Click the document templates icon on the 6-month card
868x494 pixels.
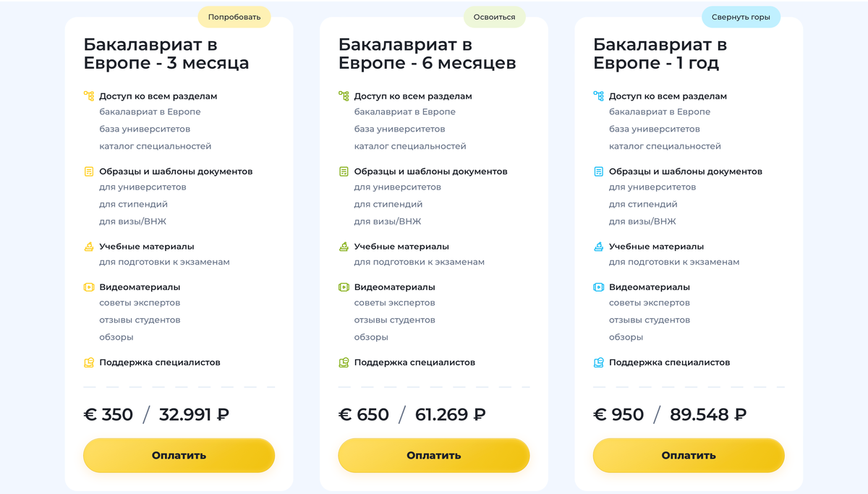(x=344, y=171)
